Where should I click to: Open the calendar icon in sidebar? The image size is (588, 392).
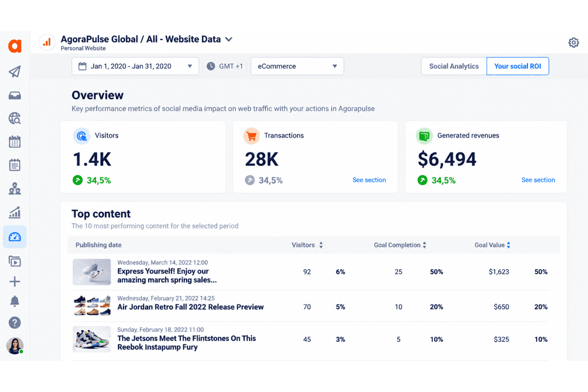tap(15, 142)
